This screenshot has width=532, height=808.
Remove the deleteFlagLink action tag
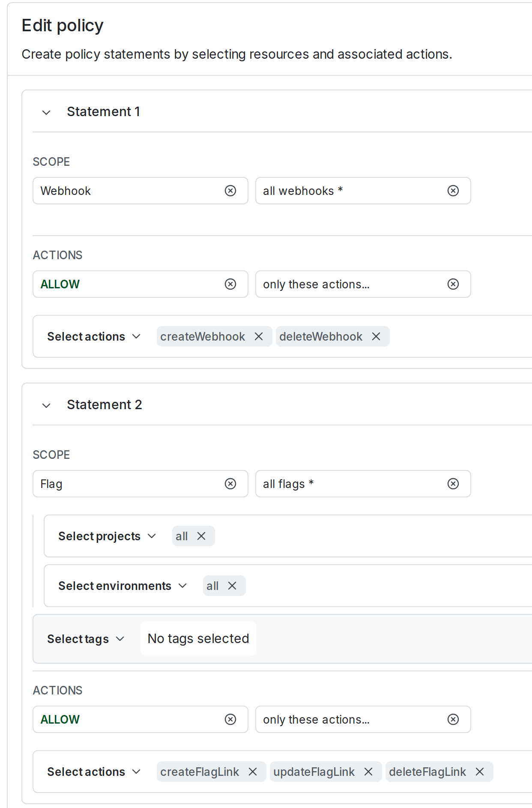pos(480,772)
